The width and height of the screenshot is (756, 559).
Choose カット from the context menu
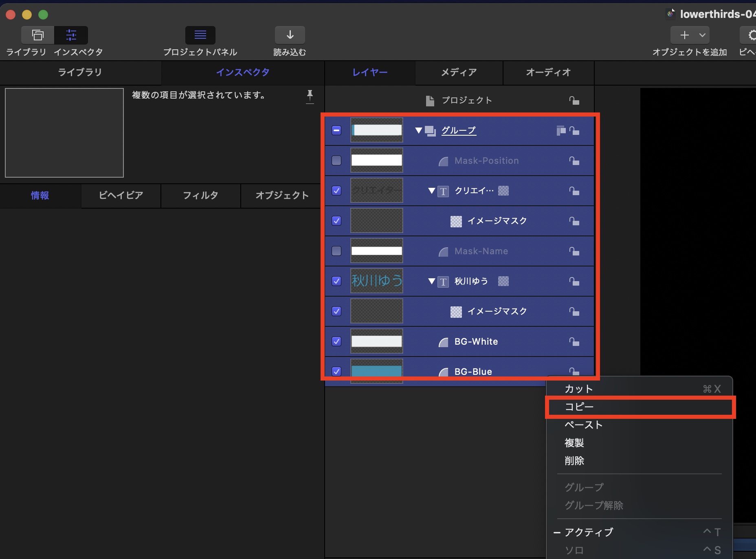pos(639,389)
